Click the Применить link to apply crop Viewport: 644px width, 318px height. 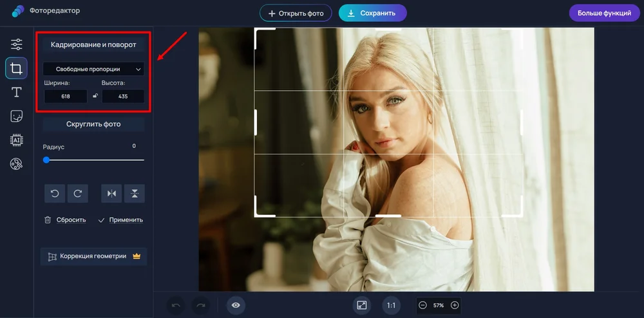pyautogui.click(x=120, y=220)
